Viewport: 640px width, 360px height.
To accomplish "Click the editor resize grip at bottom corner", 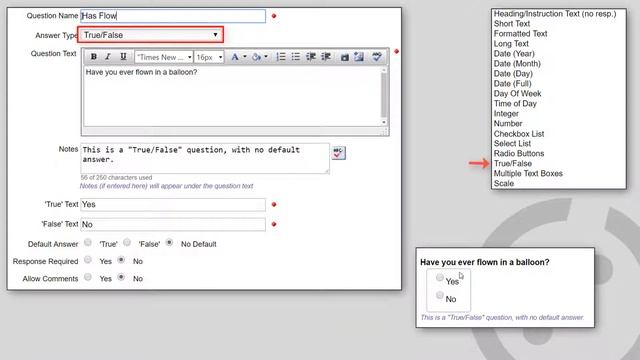I will pos(384,131).
